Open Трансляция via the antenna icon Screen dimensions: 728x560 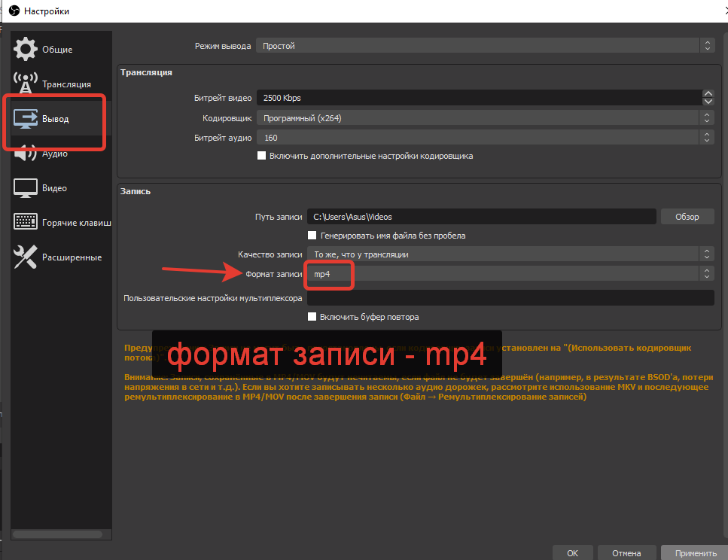click(x=26, y=84)
